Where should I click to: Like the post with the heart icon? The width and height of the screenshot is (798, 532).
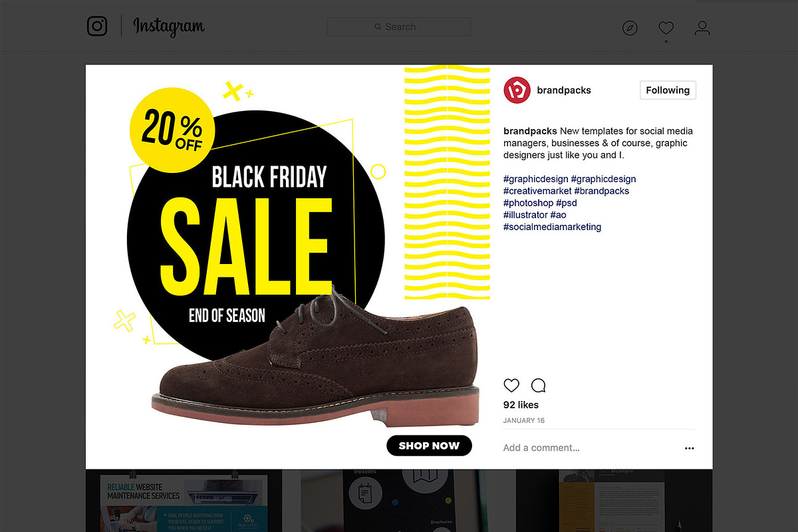coord(511,385)
